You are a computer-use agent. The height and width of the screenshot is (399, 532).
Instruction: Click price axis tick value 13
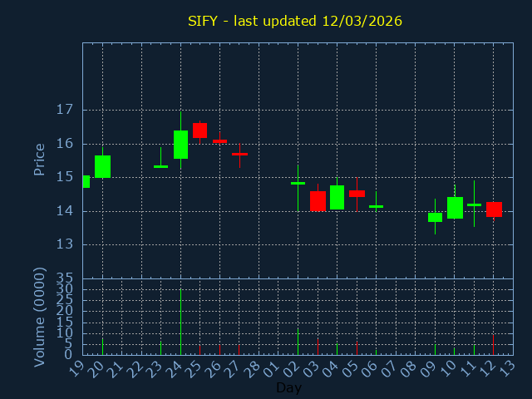tap(65, 244)
